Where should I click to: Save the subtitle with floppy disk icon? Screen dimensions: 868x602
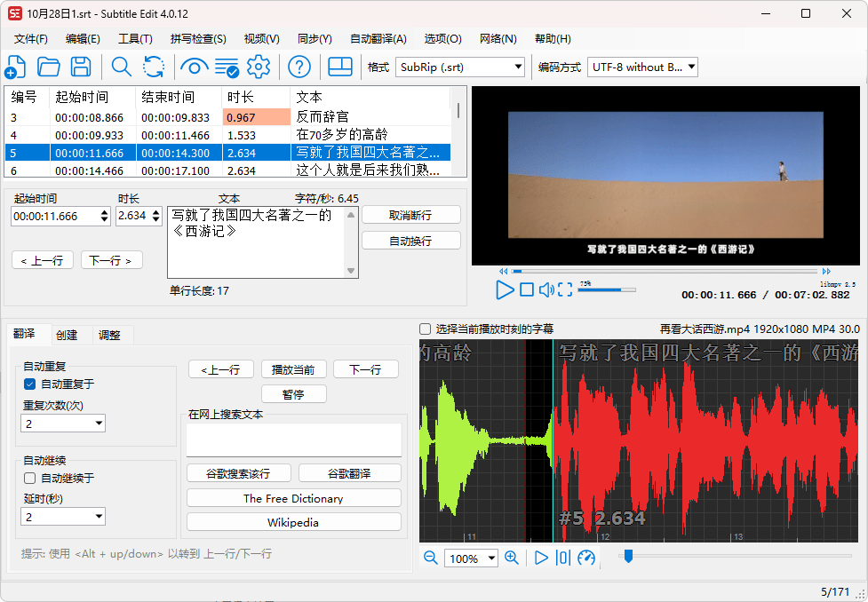[x=81, y=67]
